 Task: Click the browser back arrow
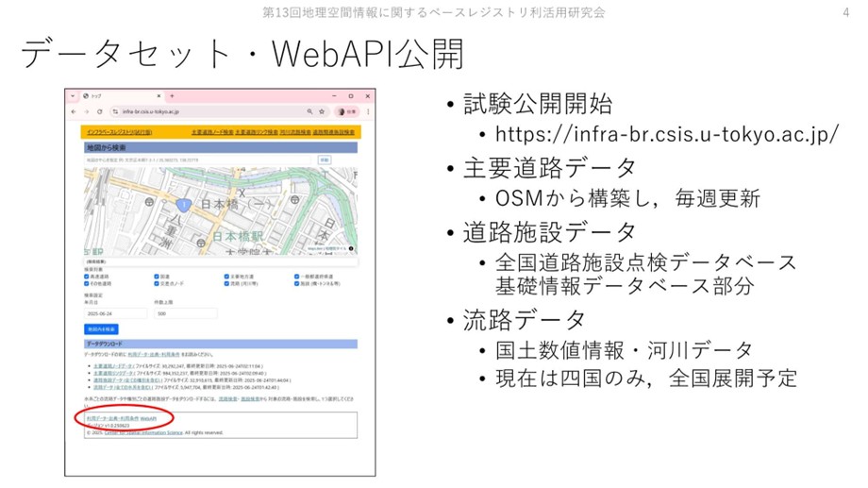pos(75,111)
